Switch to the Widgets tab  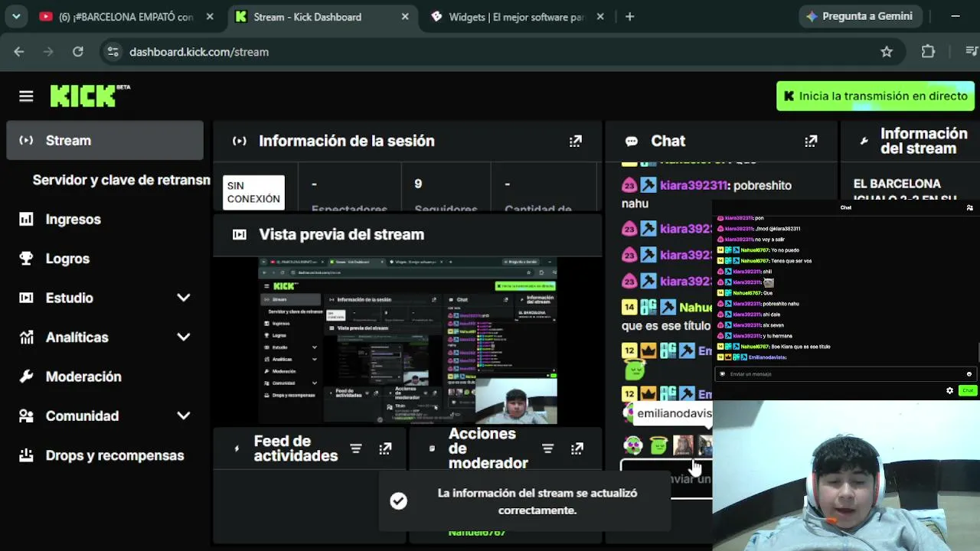pos(518,17)
